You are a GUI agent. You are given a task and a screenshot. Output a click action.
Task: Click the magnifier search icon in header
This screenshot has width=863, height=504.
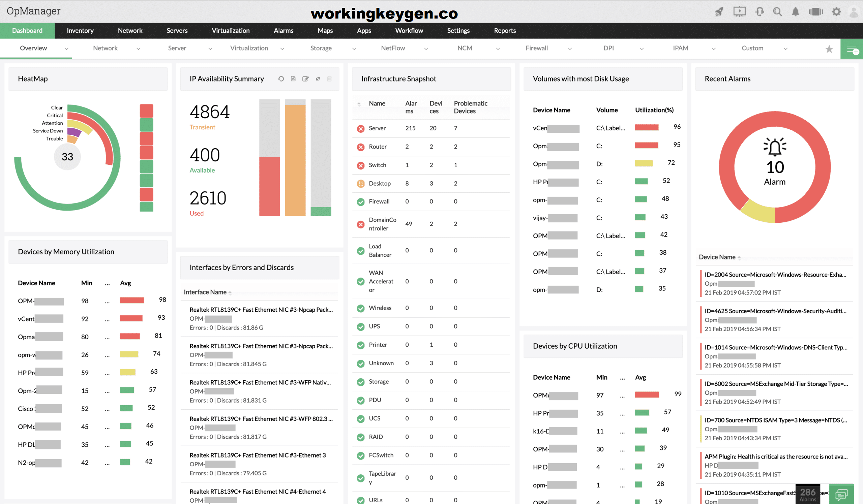(777, 12)
